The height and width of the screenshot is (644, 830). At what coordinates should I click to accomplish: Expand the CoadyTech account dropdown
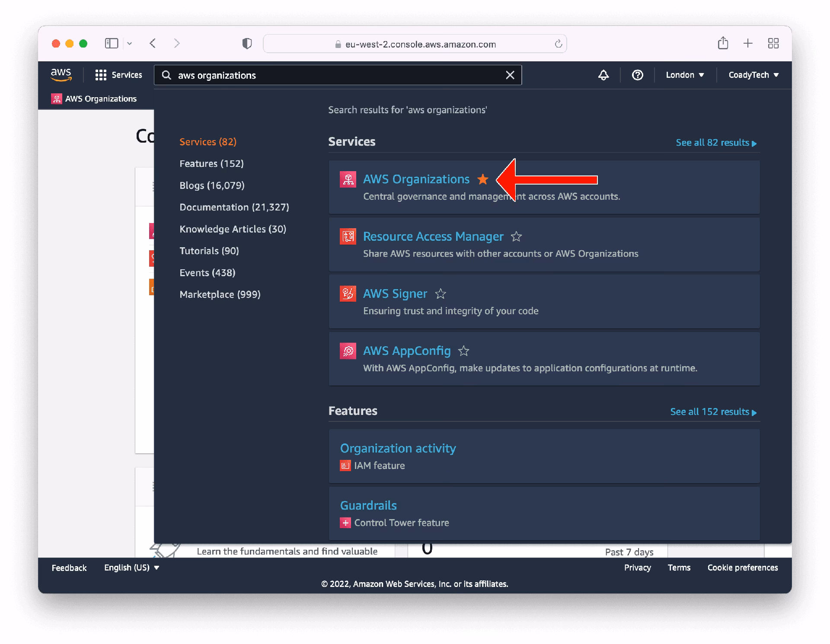[753, 75]
